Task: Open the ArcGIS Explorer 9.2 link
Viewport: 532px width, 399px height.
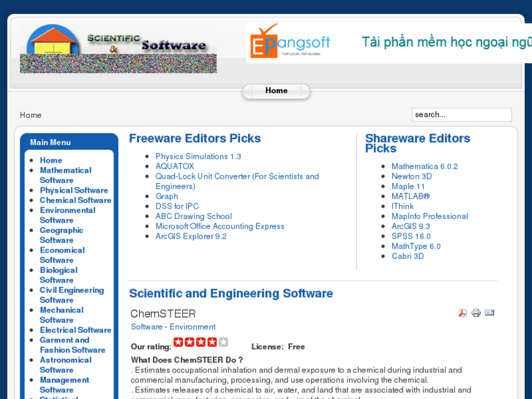Action: [x=191, y=236]
